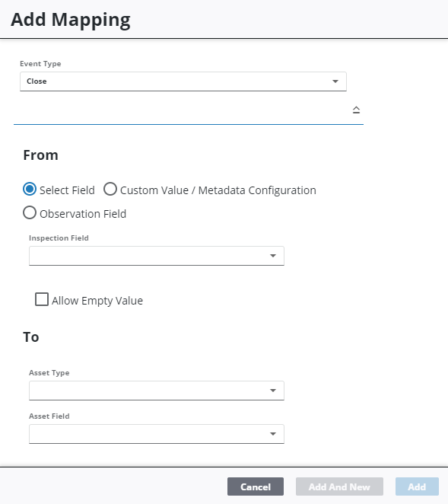Screen dimensions: 448x504
Task: Select the Observation Field radio button
Action: pos(30,212)
